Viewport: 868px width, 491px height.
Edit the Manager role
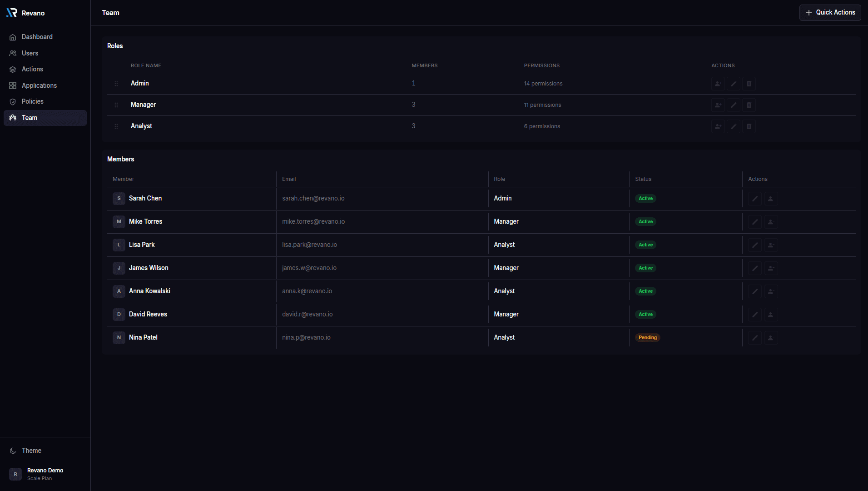[x=734, y=105]
